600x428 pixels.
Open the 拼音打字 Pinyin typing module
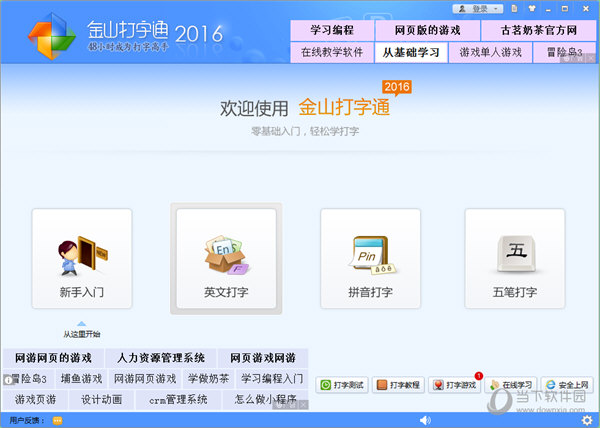(x=370, y=259)
